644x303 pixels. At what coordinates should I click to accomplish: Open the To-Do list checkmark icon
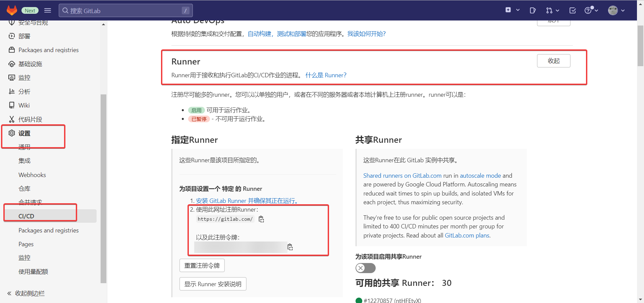pos(573,10)
